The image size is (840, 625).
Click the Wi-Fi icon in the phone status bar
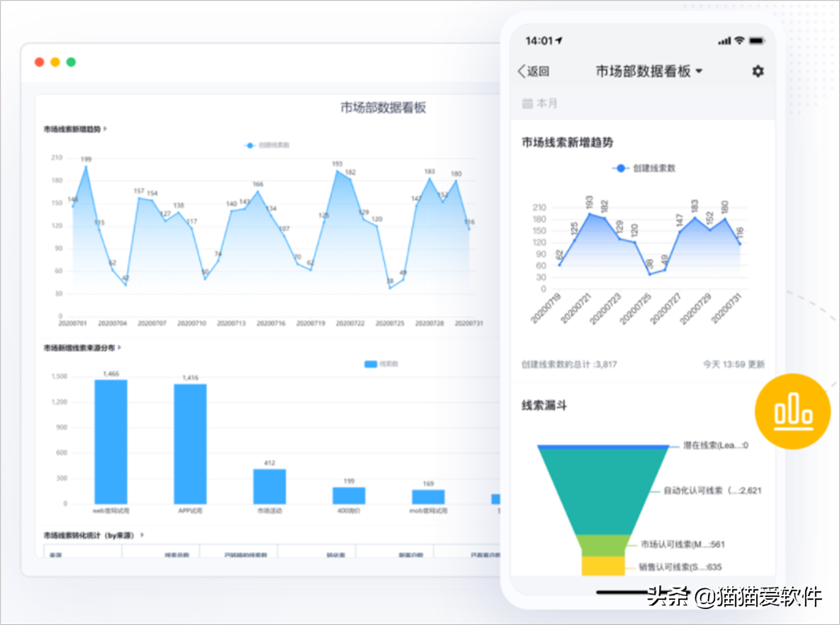pyautogui.click(x=738, y=40)
